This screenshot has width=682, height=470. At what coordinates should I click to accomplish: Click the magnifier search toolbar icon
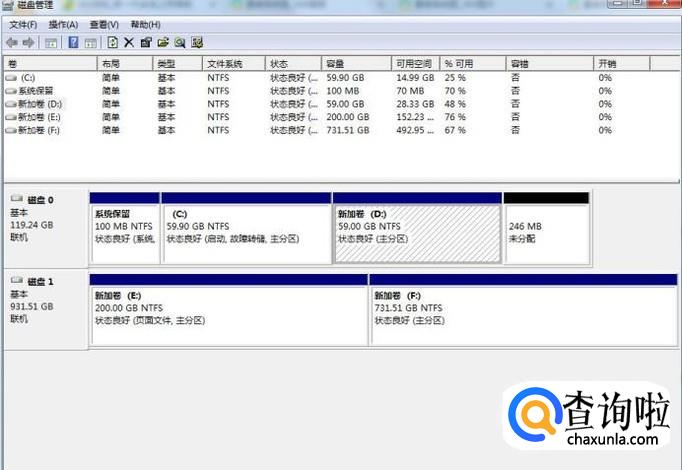pyautogui.click(x=180, y=42)
